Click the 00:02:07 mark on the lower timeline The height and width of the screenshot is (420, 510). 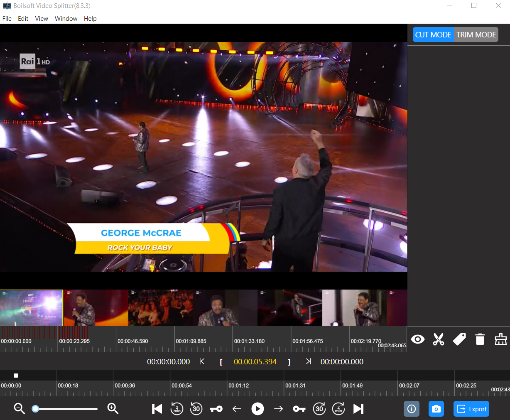point(409,386)
